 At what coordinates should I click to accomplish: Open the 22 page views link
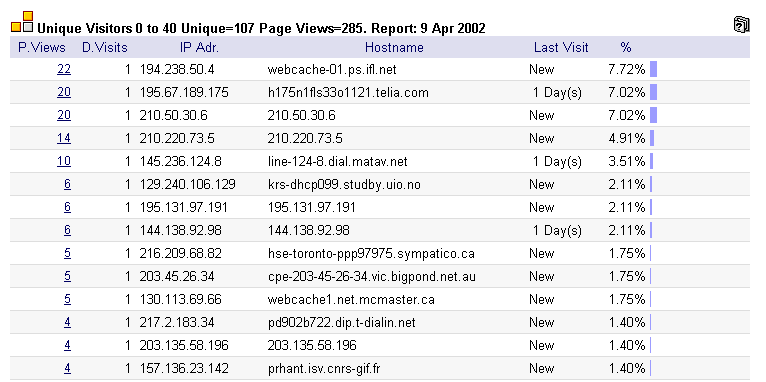[64, 69]
